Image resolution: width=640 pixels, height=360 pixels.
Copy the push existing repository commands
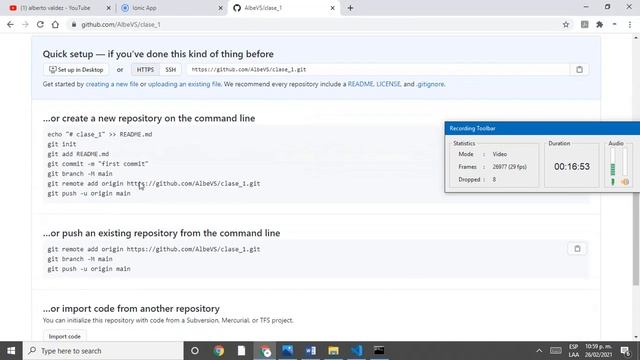click(577, 249)
